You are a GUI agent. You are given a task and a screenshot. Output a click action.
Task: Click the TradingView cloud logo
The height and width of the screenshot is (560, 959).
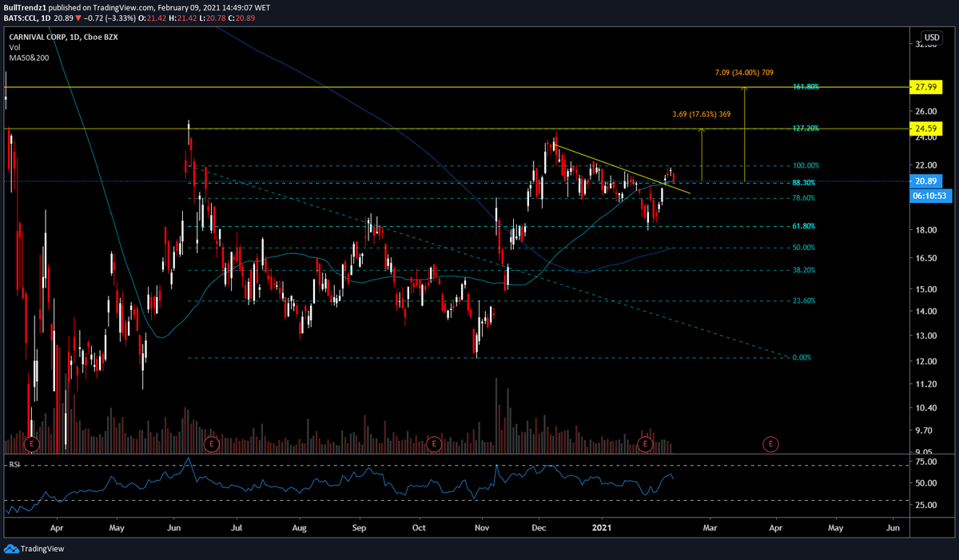tap(11, 549)
